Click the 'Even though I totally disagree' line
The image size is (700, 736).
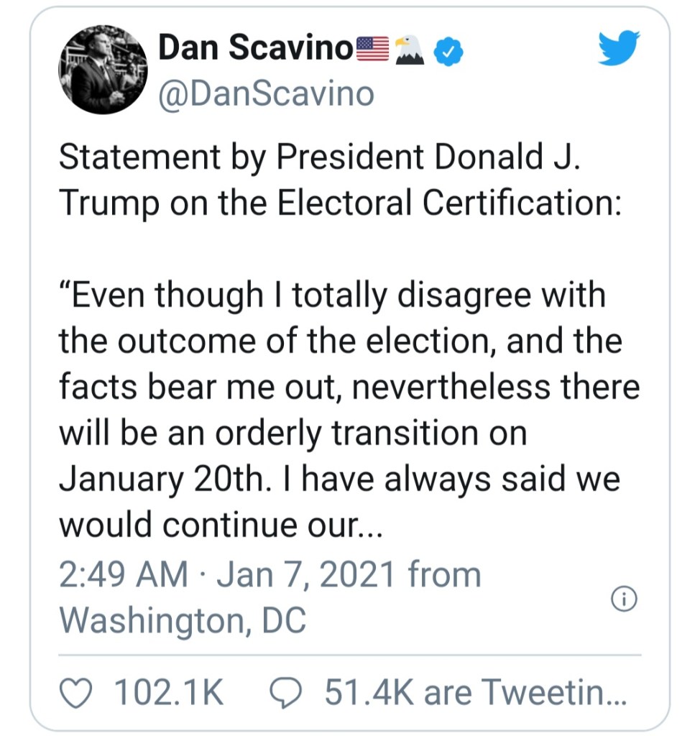coord(331,295)
